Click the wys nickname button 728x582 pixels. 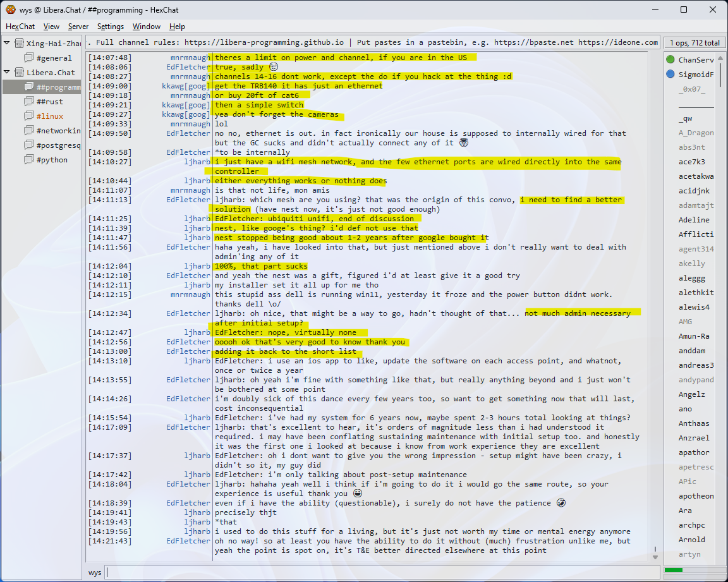point(95,573)
